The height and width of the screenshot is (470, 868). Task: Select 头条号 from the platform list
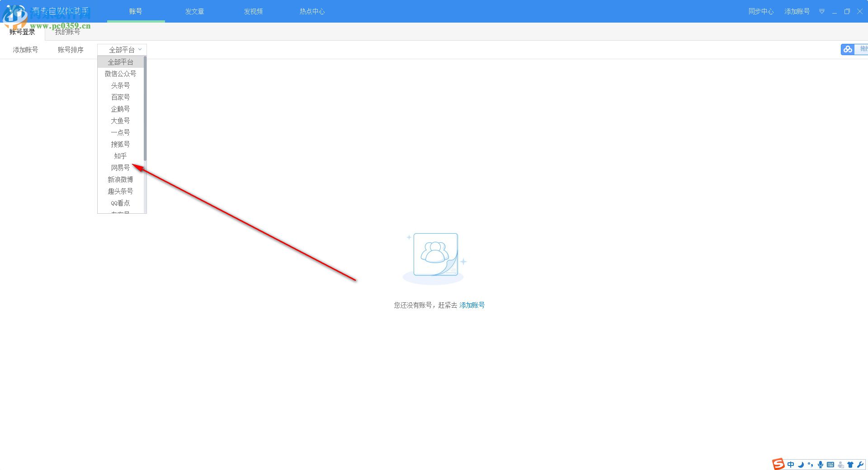[121, 85]
